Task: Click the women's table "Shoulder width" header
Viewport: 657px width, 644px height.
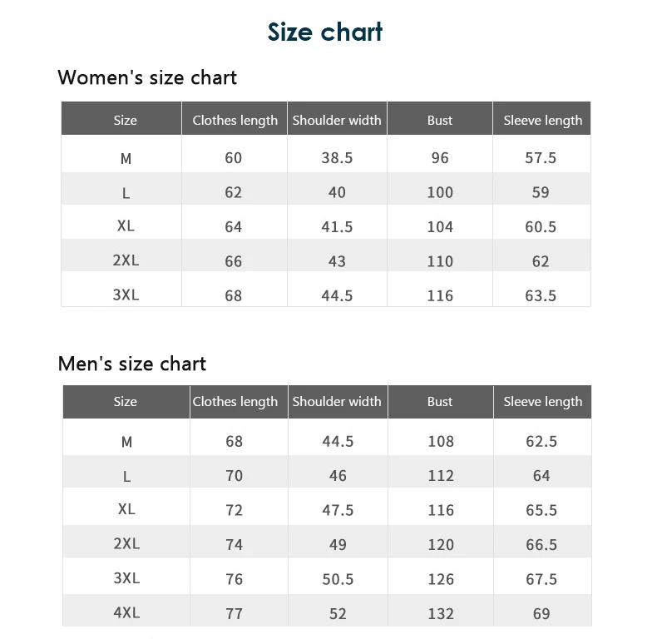Action: 337,120
